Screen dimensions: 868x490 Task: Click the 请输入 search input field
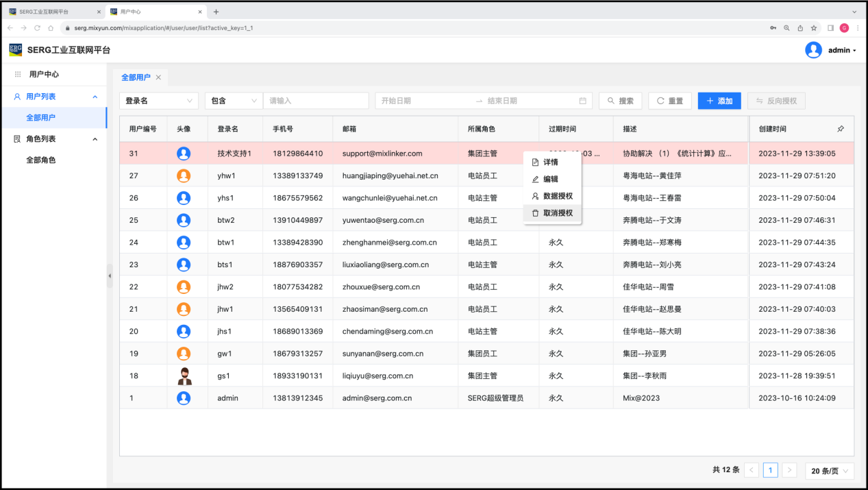tap(315, 101)
